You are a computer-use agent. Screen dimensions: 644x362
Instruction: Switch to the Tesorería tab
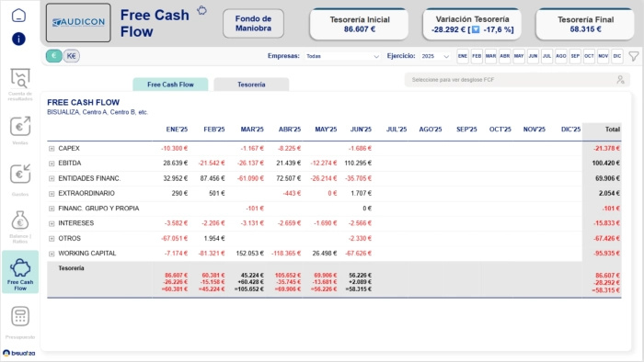(251, 85)
